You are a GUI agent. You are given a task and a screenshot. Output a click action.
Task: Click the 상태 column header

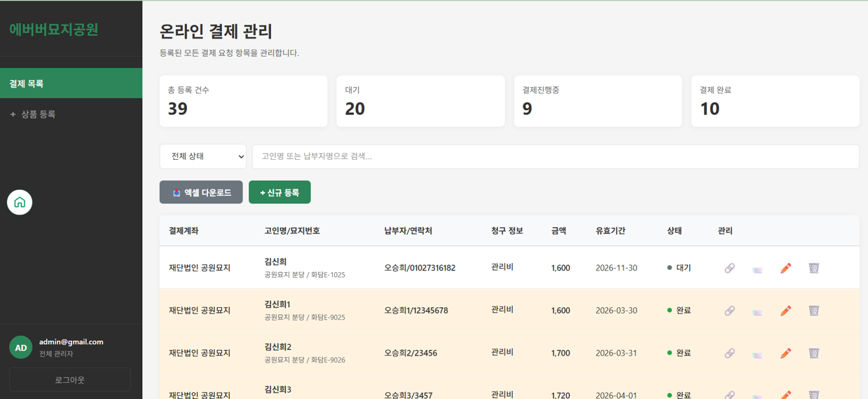[x=675, y=231]
